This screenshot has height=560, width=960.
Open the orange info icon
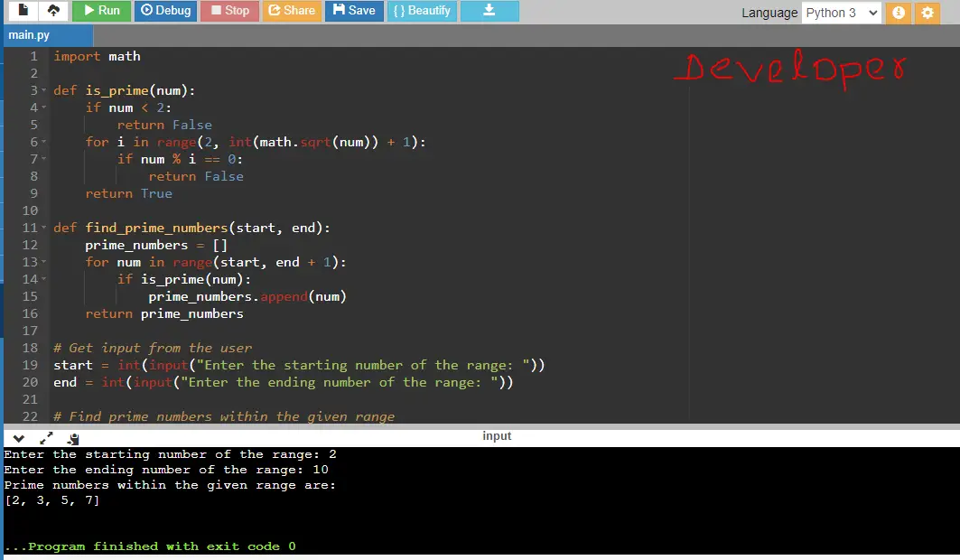click(x=899, y=13)
